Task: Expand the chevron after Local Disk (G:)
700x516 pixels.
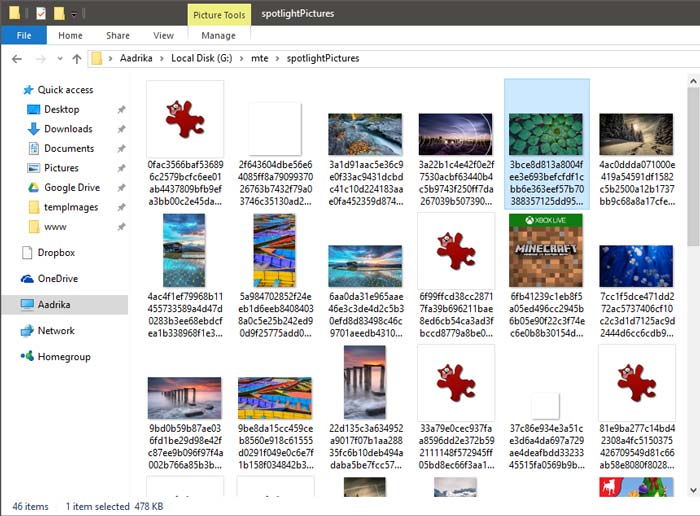Action: (x=242, y=59)
